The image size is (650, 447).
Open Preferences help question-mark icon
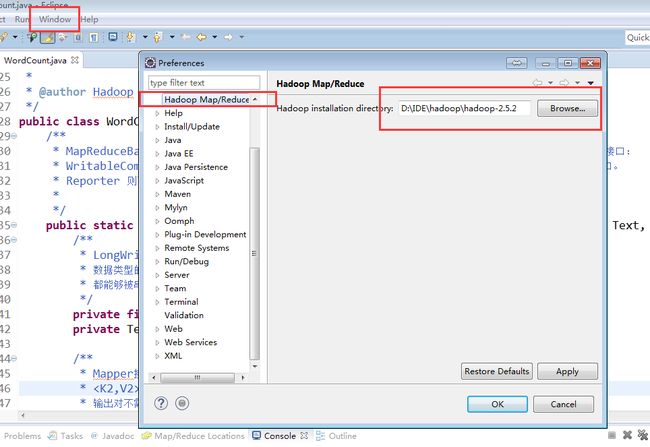pyautogui.click(x=161, y=403)
